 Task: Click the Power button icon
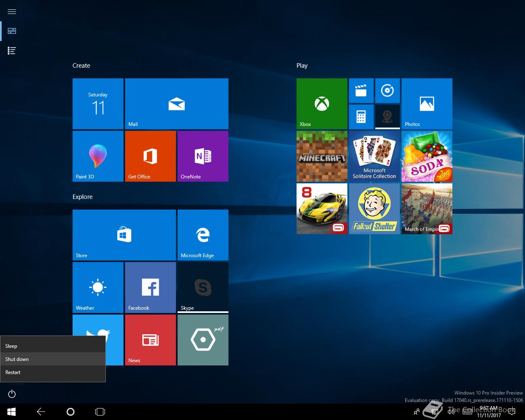[12, 394]
